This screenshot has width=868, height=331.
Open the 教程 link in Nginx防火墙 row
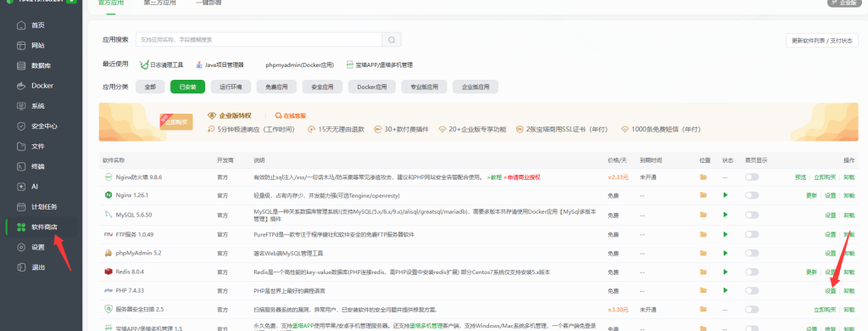[x=494, y=177]
